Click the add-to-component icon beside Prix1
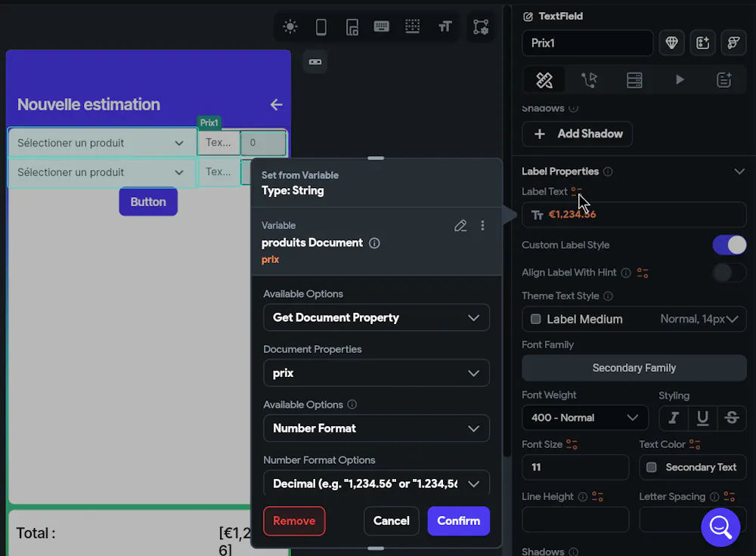This screenshot has width=756, height=556. pyautogui.click(x=703, y=43)
